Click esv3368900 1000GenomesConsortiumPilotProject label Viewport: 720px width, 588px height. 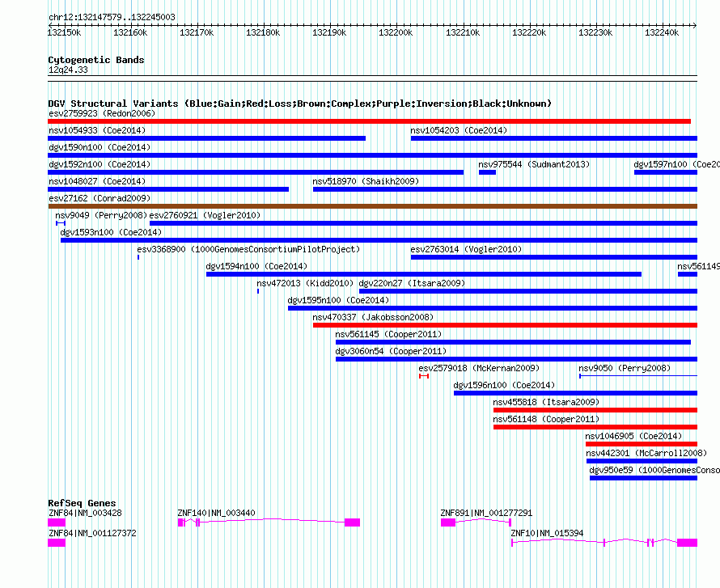click(248, 249)
